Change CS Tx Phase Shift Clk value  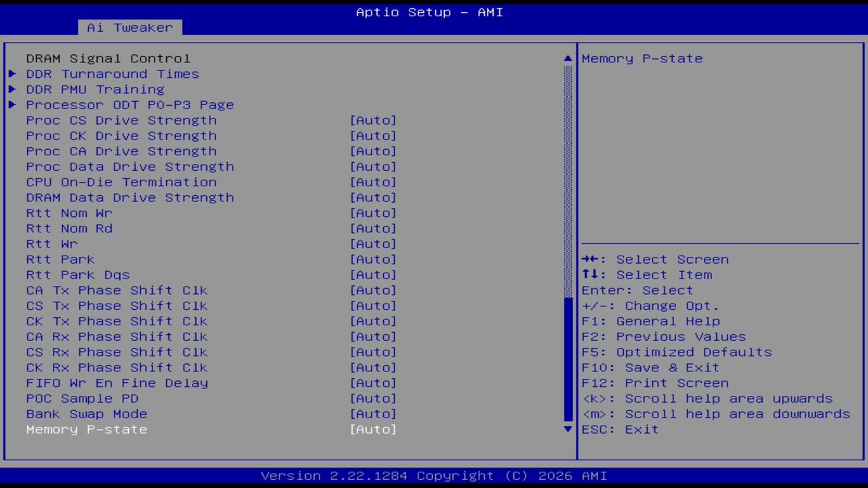tap(373, 306)
